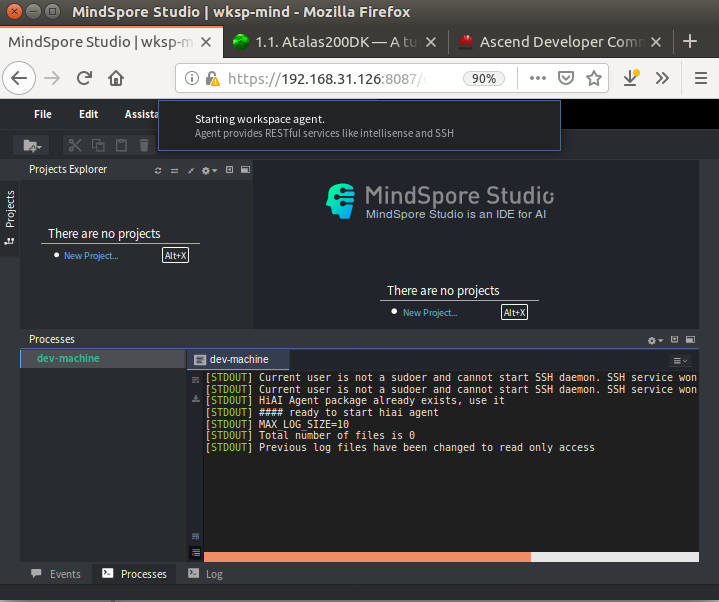Click the site information icon in URL bar

[192, 78]
